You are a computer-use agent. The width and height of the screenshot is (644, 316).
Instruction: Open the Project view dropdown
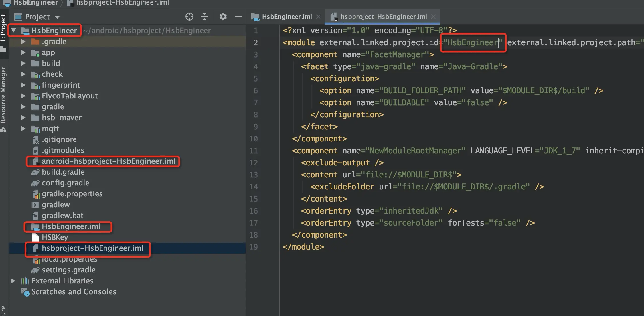pyautogui.click(x=57, y=17)
